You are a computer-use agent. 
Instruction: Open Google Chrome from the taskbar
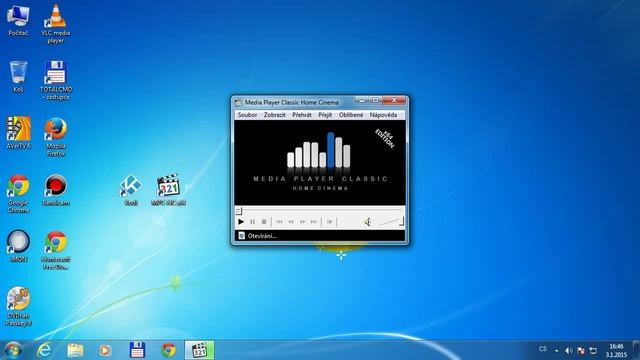point(168,350)
